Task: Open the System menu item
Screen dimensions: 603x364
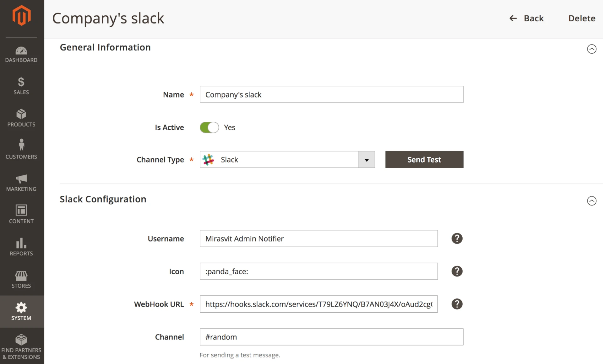Action: [x=21, y=311]
